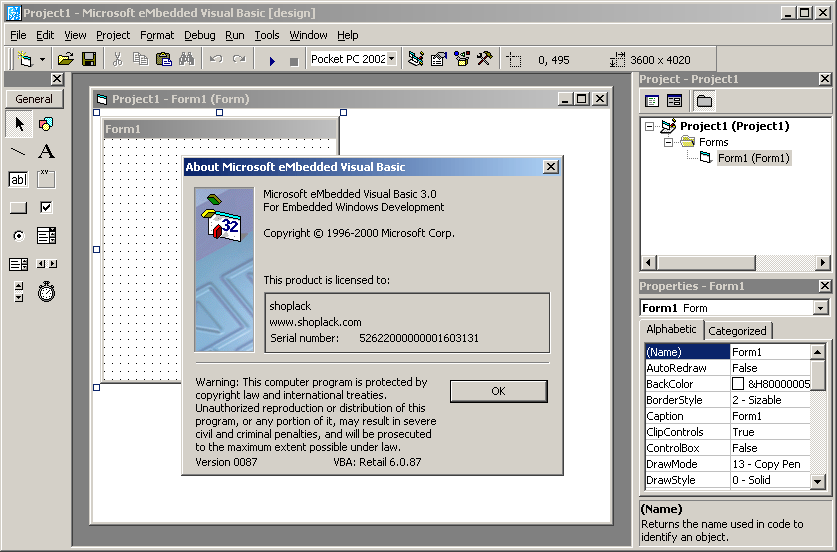Click the BorderStyle value '2 - Sizable'
This screenshot has height=552, width=837.
click(x=756, y=400)
